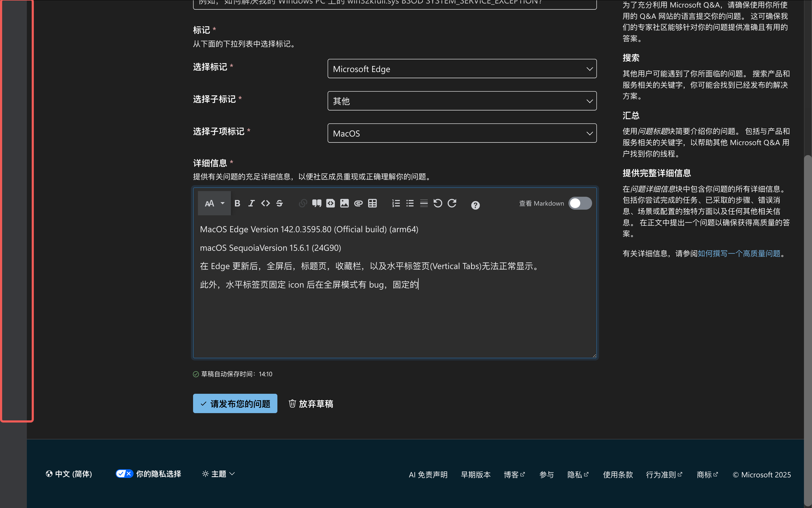Screen dimensions: 812x508
Task: Open the MacOS sub-item tag dropdown
Action: [x=462, y=133]
